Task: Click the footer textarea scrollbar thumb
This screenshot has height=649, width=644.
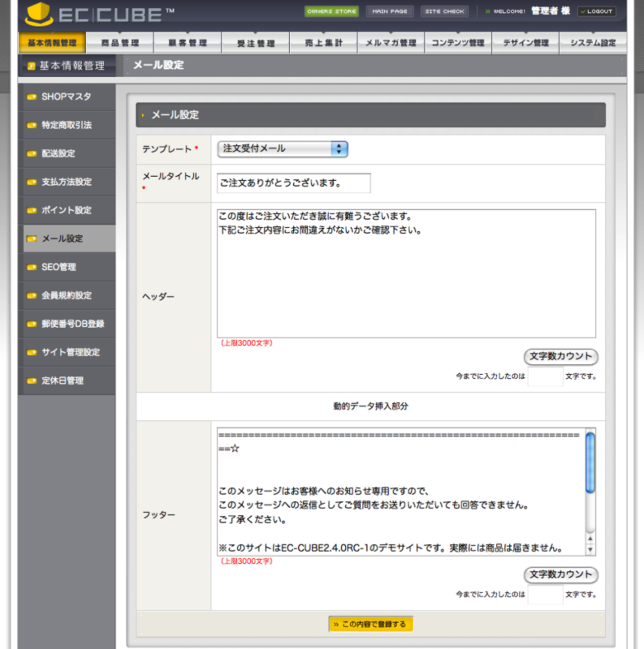Action: pos(590,463)
